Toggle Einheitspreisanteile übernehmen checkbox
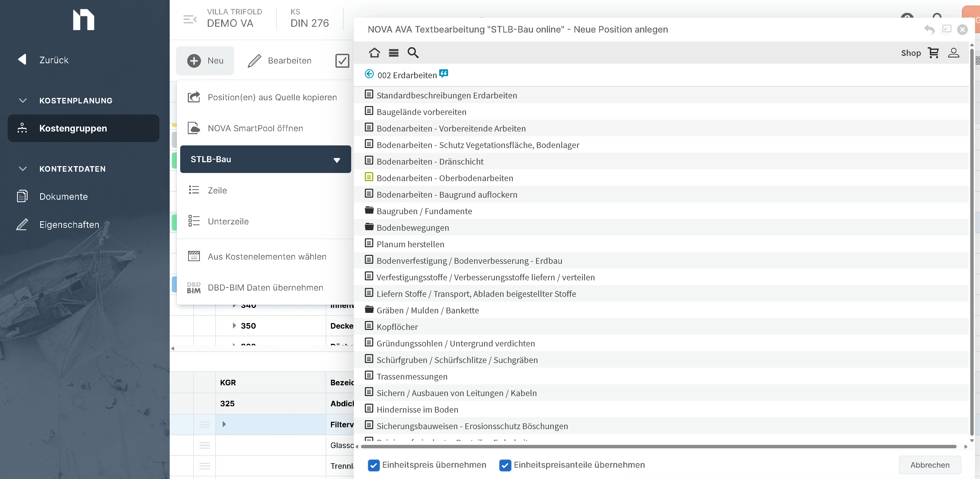This screenshot has height=479, width=980. [505, 465]
